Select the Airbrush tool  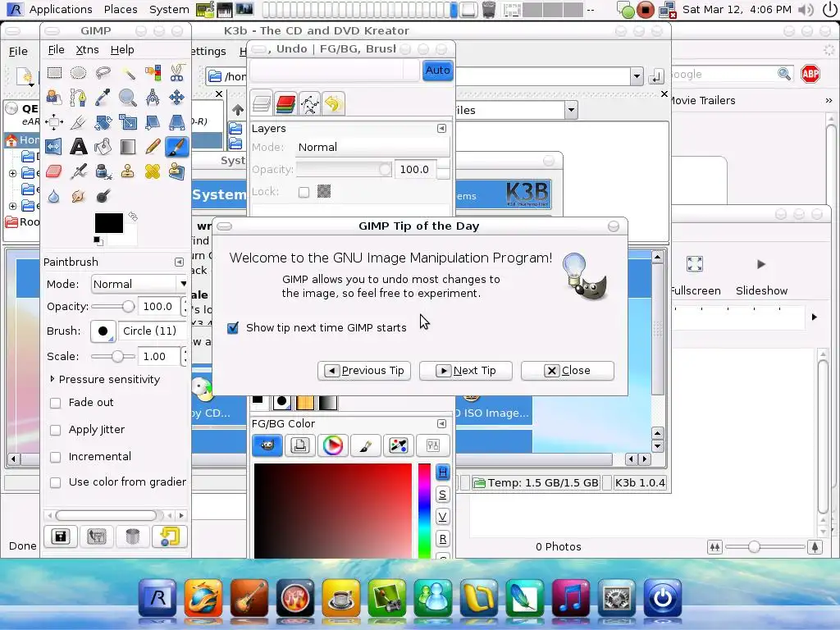pyautogui.click(x=78, y=171)
